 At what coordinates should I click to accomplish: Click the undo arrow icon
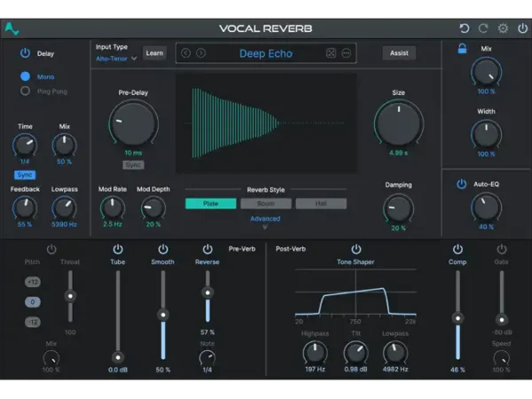pos(464,28)
